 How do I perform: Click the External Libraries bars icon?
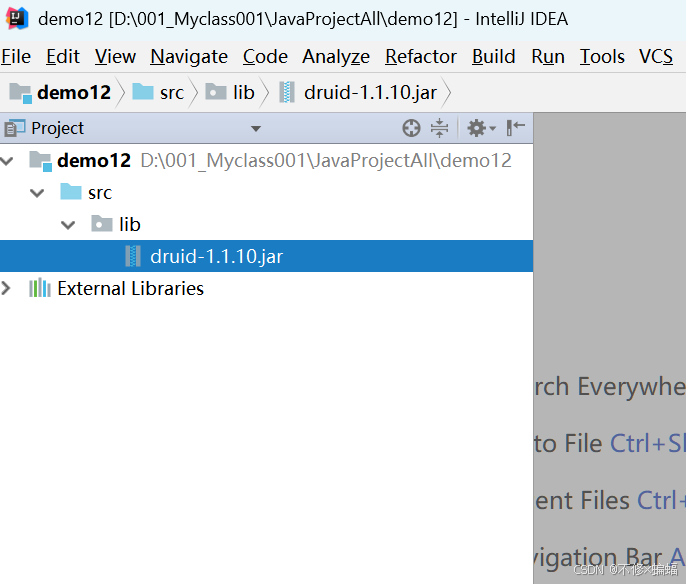point(40,288)
